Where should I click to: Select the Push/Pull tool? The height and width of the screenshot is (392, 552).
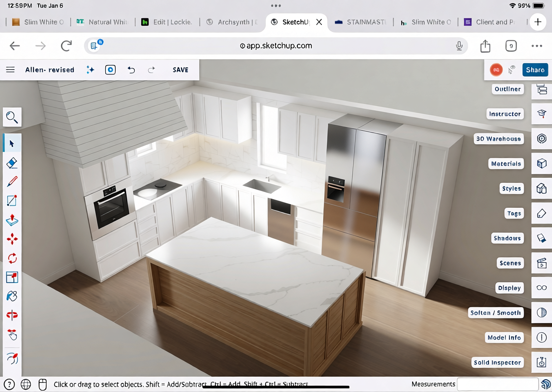[x=12, y=220]
